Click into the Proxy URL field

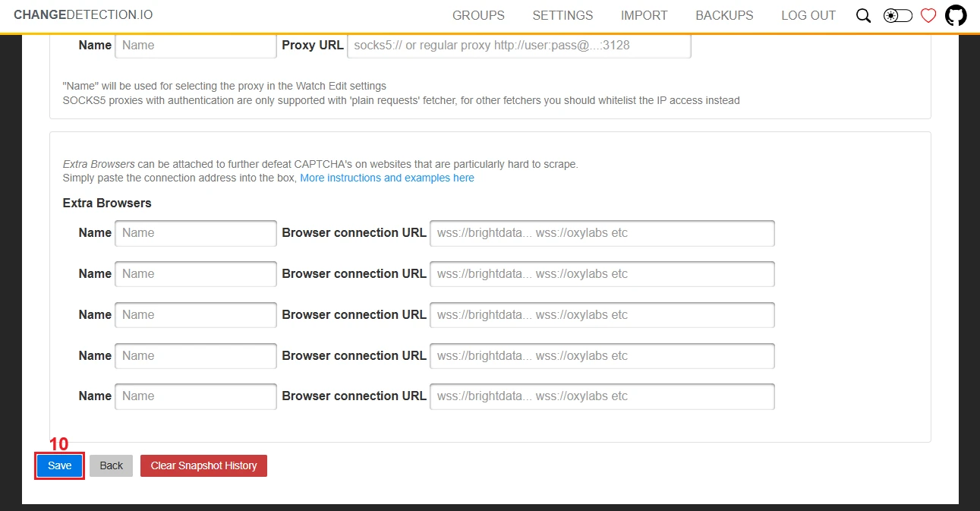(x=518, y=46)
